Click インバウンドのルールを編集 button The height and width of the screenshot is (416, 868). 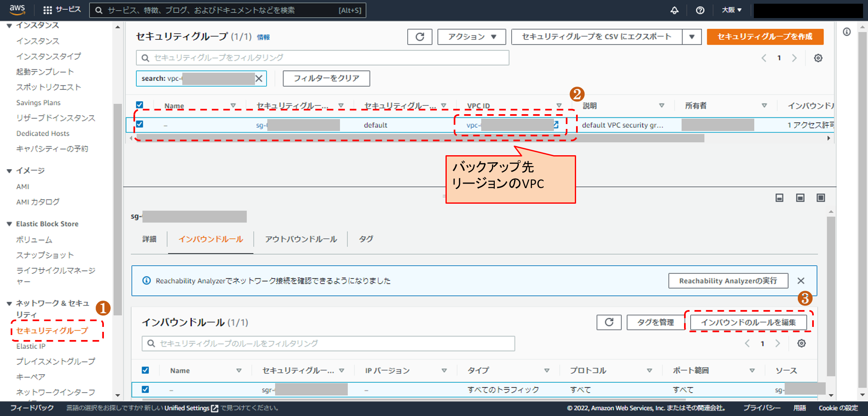tap(748, 322)
